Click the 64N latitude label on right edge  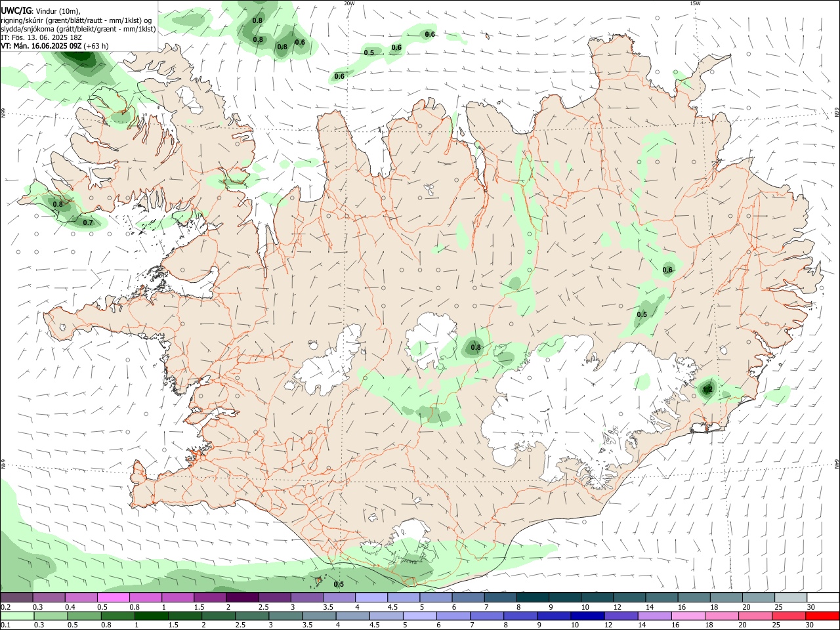point(837,463)
